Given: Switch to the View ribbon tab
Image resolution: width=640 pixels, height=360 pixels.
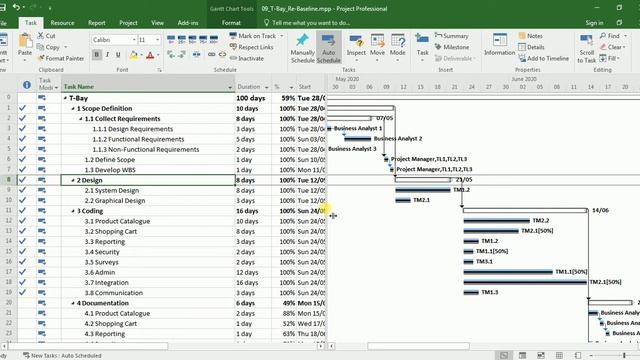Looking at the screenshot, I should pyautogui.click(x=158, y=23).
